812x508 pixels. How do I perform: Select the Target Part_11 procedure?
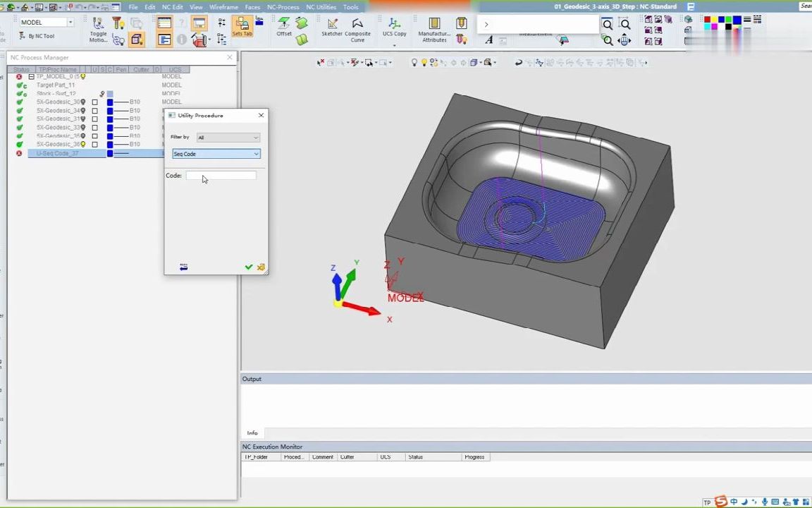click(56, 85)
